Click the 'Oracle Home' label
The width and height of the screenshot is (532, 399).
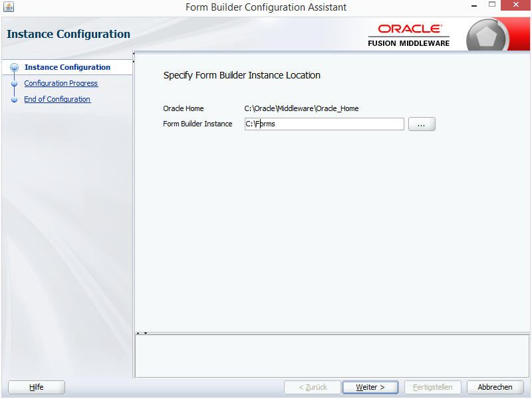(x=184, y=108)
